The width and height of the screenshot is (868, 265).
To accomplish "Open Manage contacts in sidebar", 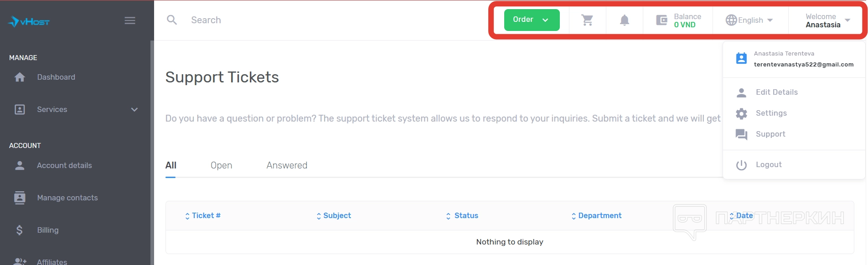I will 67,198.
